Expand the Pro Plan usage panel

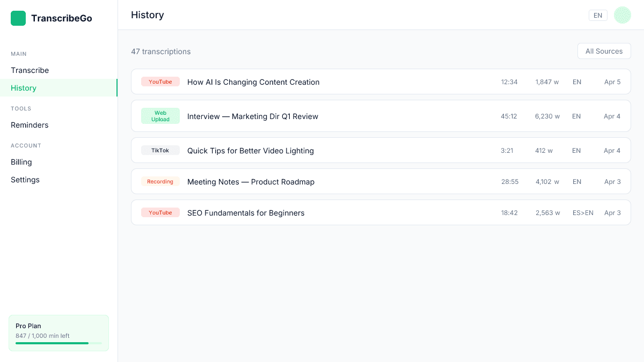58,333
